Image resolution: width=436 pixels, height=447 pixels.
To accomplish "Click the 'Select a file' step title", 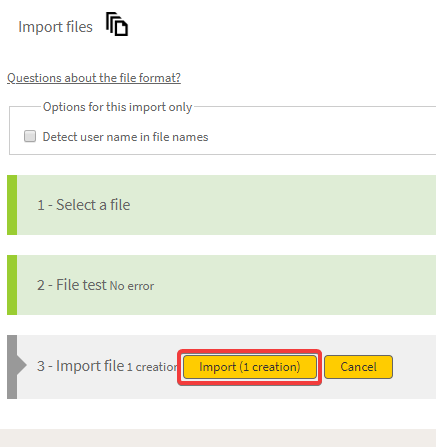I will click(93, 205).
